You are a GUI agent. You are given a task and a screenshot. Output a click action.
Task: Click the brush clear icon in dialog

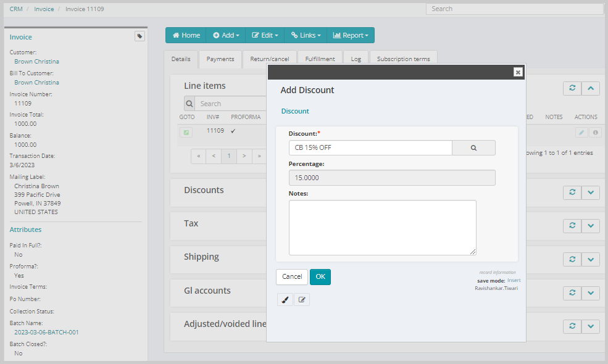click(285, 300)
